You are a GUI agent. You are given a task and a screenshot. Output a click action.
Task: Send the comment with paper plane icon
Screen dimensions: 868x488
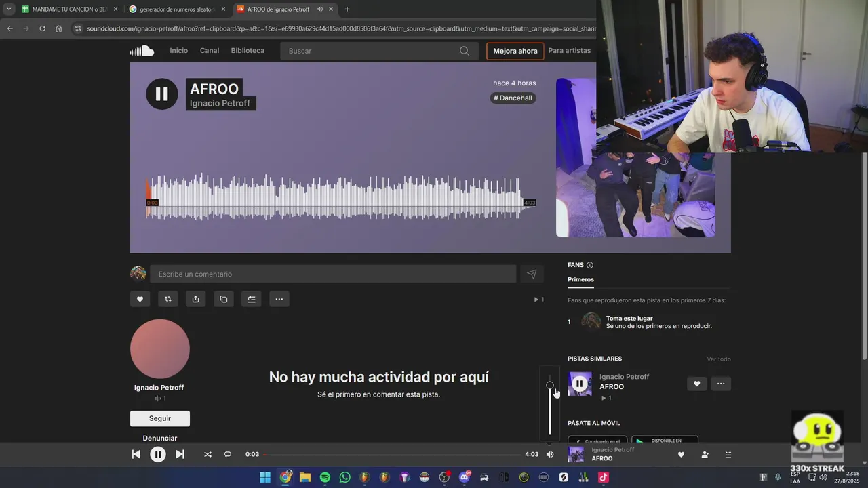(532, 274)
